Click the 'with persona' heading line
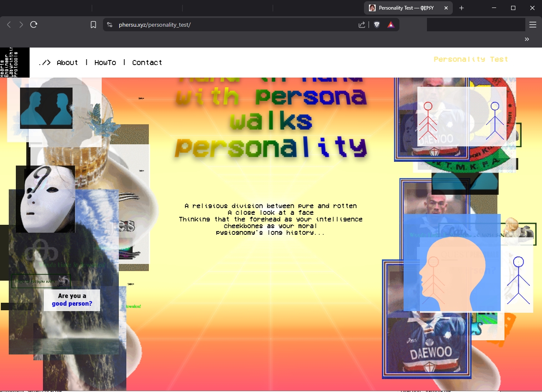 [271, 96]
